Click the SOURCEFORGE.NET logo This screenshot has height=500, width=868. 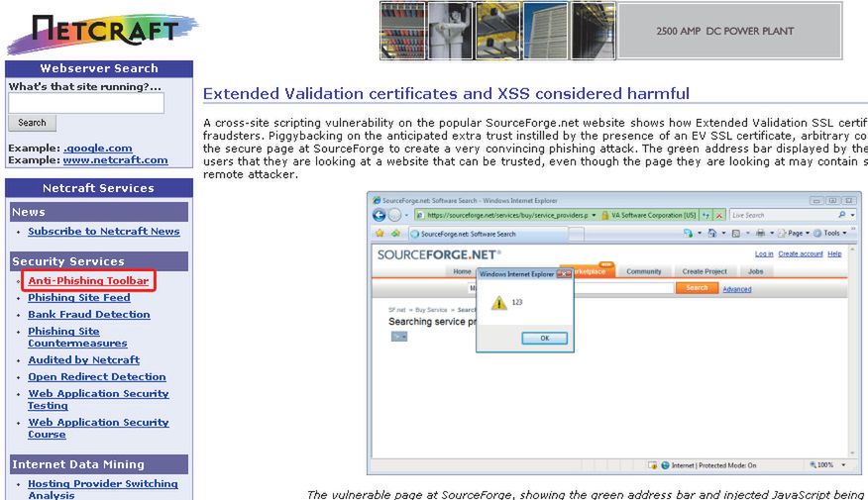(438, 255)
